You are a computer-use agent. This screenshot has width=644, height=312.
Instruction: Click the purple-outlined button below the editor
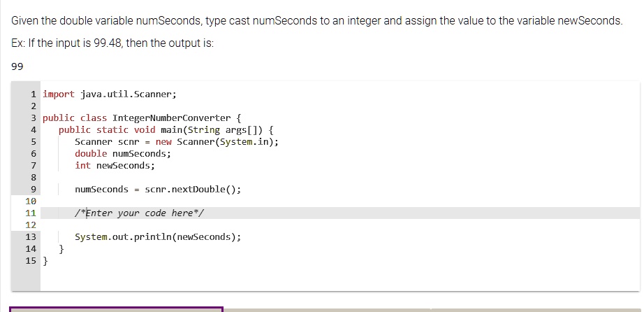(x=116, y=309)
